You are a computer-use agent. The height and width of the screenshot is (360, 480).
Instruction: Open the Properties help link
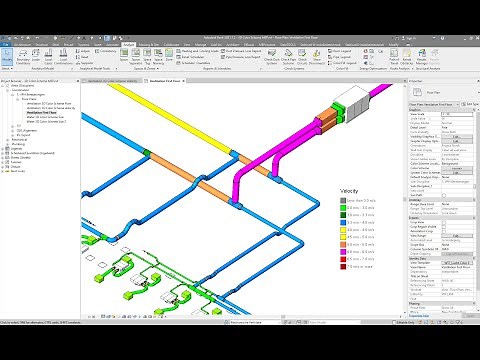click(x=419, y=316)
